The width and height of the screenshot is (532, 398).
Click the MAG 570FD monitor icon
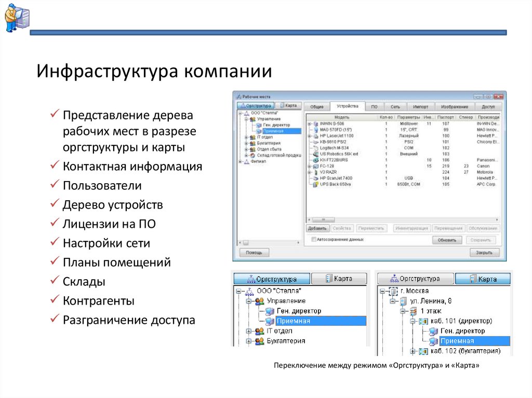coord(316,129)
